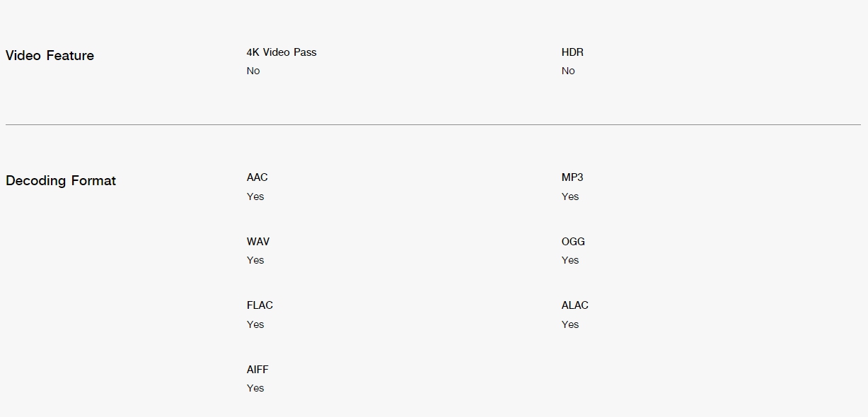The height and width of the screenshot is (417, 868).
Task: Click the Decoding Format section heading
Action: click(x=61, y=181)
